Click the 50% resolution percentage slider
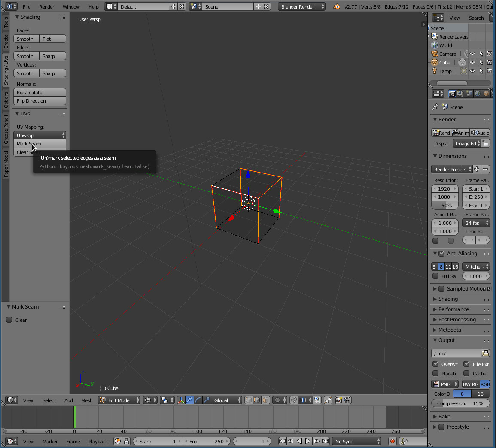 pyautogui.click(x=445, y=206)
